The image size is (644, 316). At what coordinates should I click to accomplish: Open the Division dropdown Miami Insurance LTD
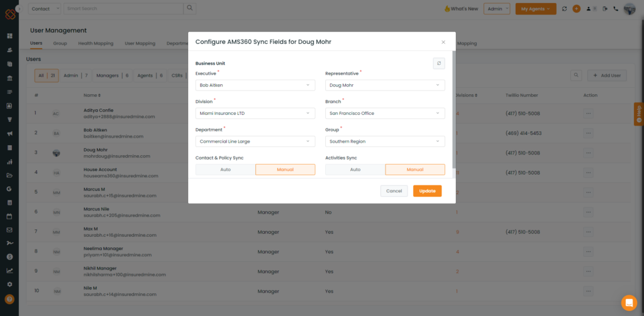tap(255, 113)
